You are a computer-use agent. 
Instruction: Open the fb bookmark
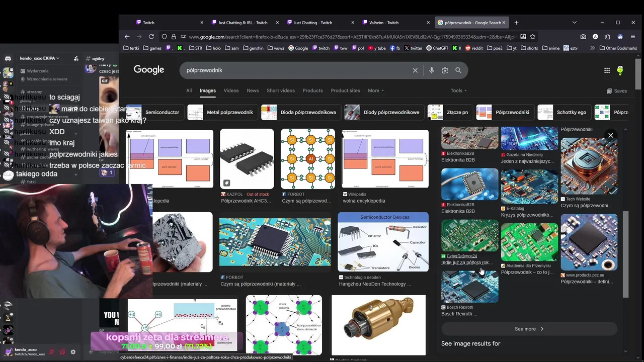[x=395, y=48]
